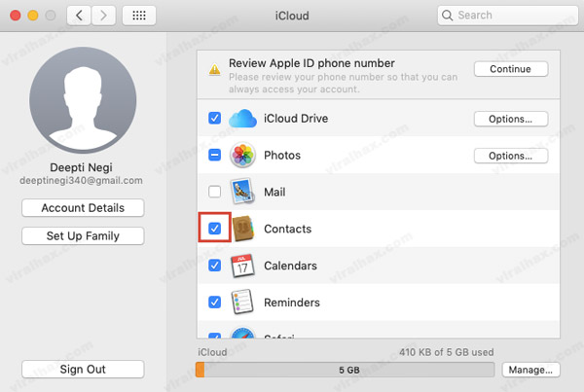Screen dimensions: 584x392
Task: Click the Reminders label
Action: point(292,303)
